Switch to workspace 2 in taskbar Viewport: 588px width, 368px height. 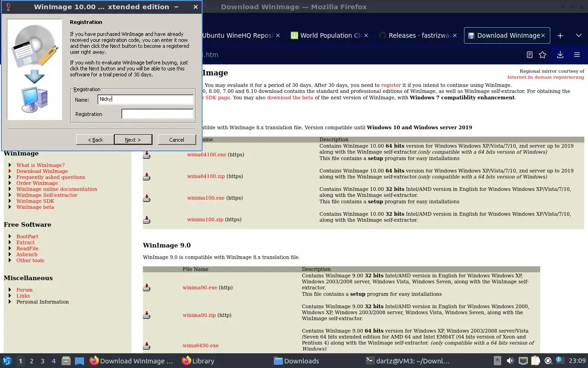32,361
